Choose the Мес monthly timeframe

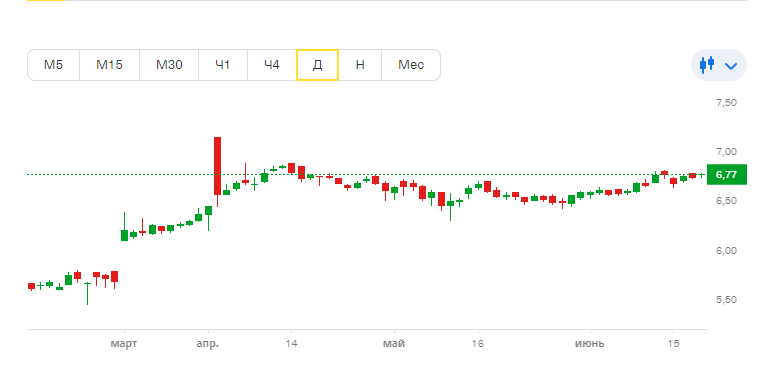tap(411, 65)
